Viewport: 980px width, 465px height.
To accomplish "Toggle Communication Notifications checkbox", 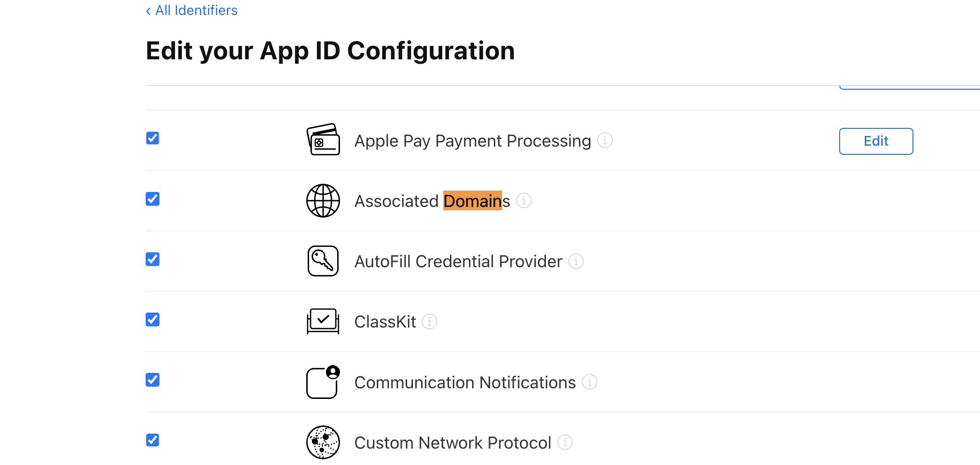I will click(152, 380).
